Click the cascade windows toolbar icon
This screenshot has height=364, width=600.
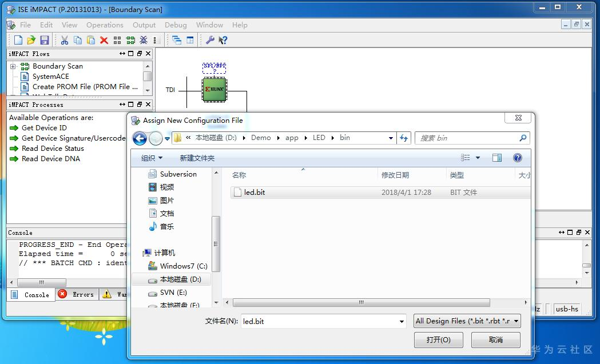pyautogui.click(x=176, y=40)
